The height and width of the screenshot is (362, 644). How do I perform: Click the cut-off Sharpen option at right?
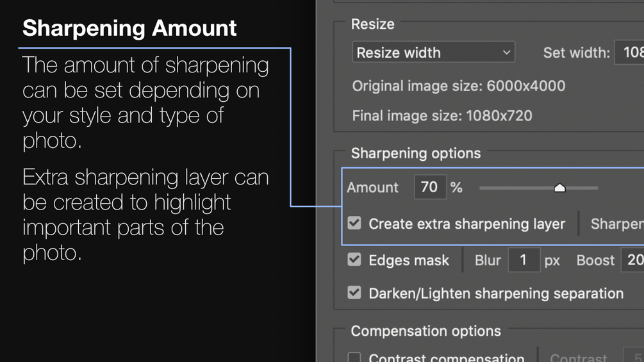[616, 224]
